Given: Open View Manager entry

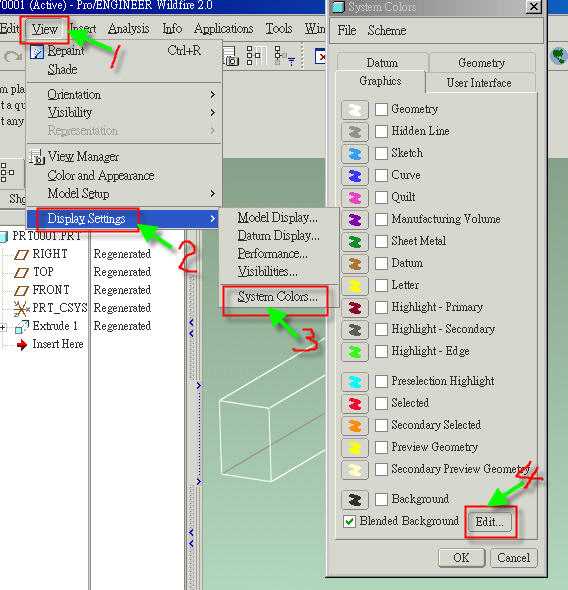Looking at the screenshot, I should 124,156.
